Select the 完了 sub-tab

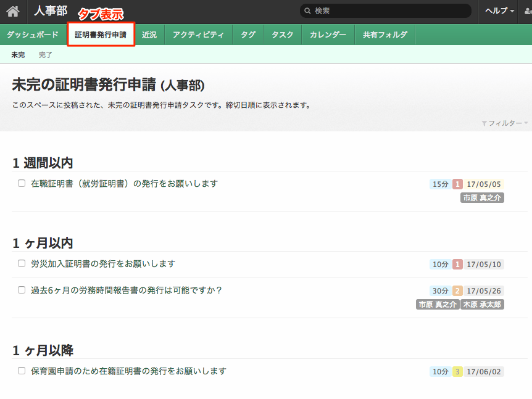click(x=46, y=55)
